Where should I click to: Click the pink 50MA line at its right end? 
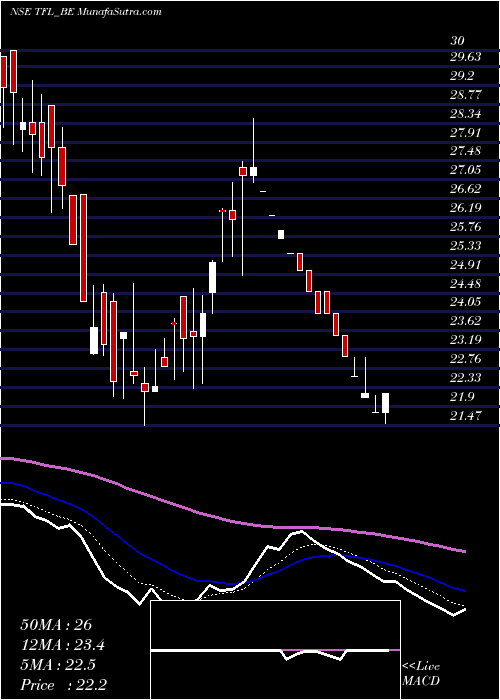point(463,551)
